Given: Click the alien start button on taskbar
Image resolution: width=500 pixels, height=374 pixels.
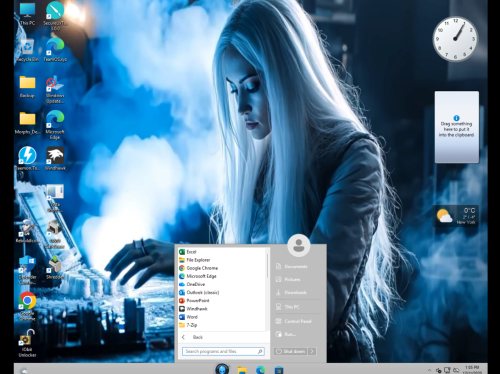Looking at the screenshot, I should pos(222,369).
